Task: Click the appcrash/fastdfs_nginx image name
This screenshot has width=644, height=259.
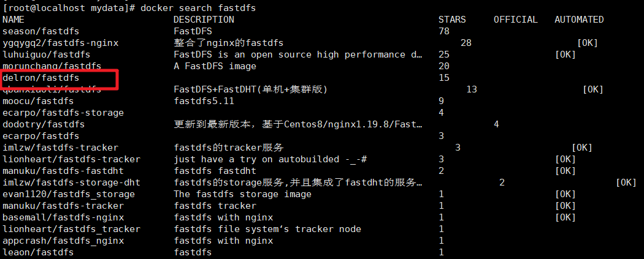Action: point(63,241)
